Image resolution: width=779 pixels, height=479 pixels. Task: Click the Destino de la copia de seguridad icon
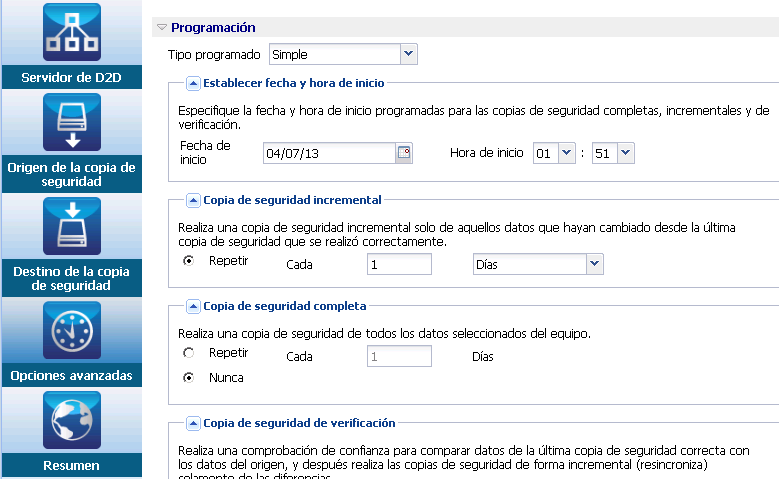click(x=72, y=227)
